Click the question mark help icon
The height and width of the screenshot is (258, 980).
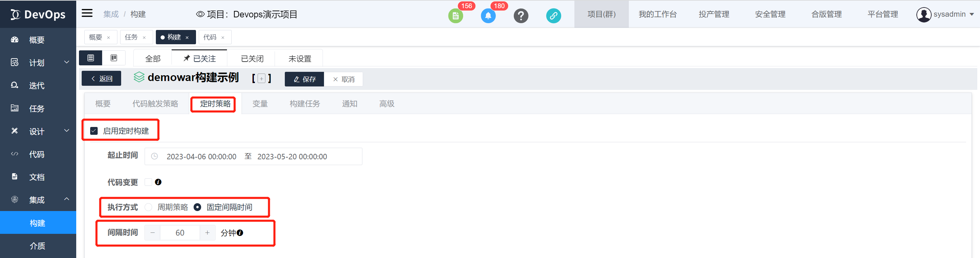[521, 16]
